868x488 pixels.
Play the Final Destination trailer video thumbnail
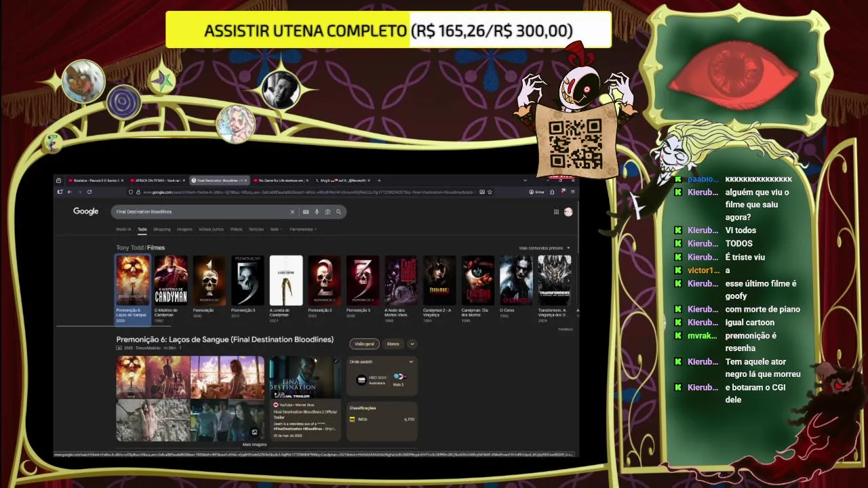coord(305,378)
